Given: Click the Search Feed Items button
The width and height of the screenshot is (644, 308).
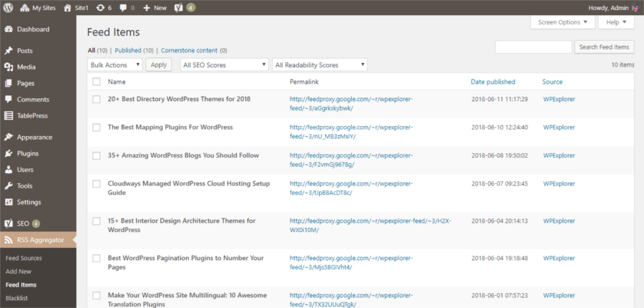Looking at the screenshot, I should point(604,47).
